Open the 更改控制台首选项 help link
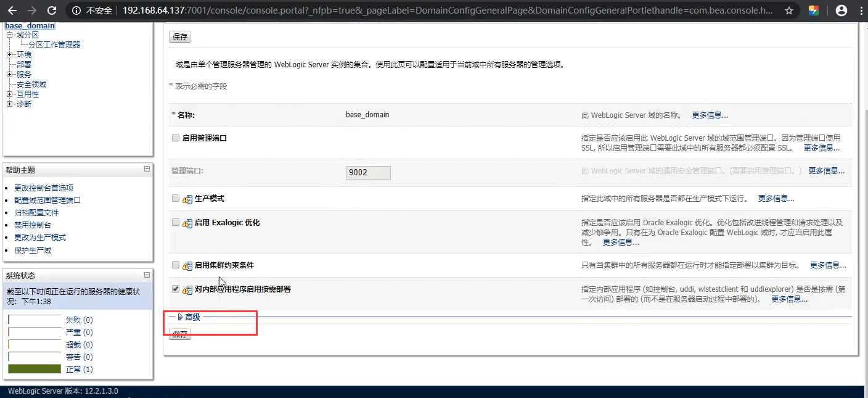 (44, 188)
